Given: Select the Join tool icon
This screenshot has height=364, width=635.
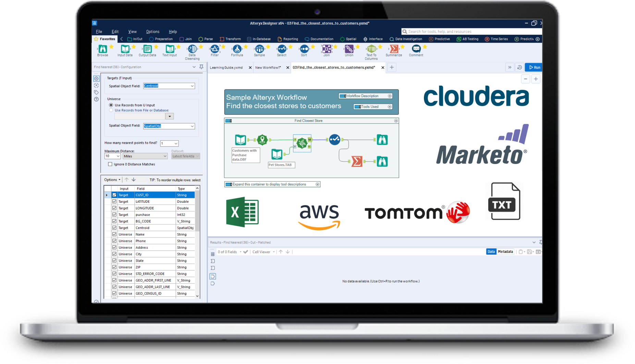Looking at the screenshot, I should 327,49.
